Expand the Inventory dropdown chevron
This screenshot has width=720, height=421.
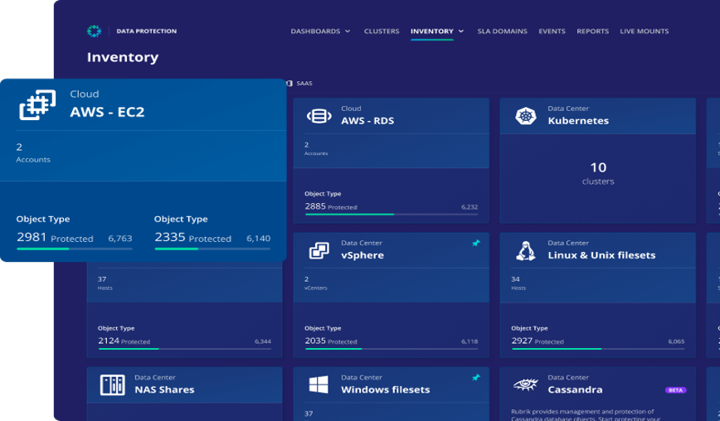pyautogui.click(x=461, y=31)
